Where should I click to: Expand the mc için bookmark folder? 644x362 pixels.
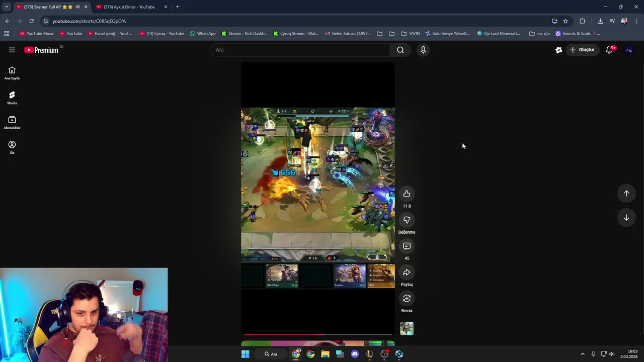(539, 34)
